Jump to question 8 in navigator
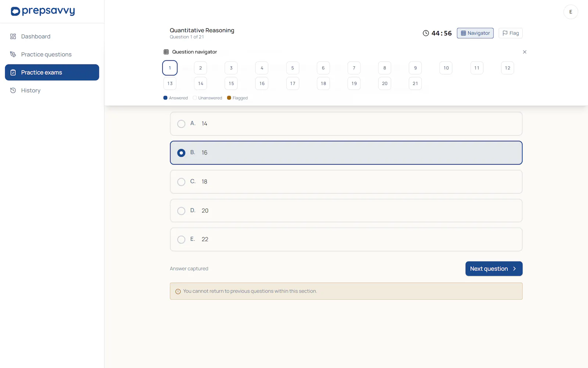Viewport: 588px width, 368px height. 384,68
